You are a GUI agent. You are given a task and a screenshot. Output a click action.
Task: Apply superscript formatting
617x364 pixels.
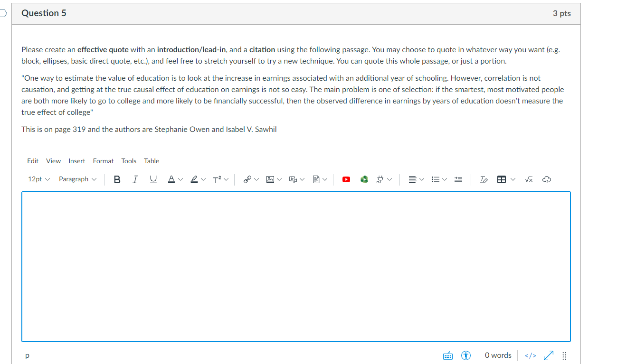[217, 179]
